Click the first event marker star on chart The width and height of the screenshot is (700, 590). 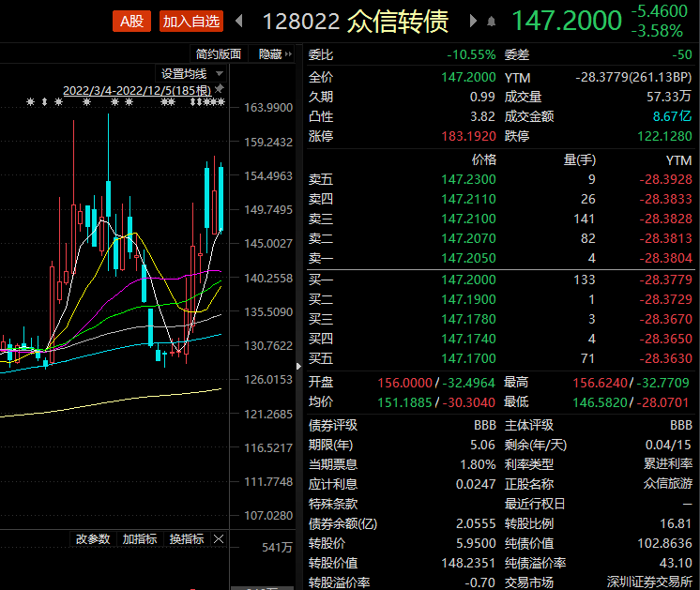(x=30, y=101)
